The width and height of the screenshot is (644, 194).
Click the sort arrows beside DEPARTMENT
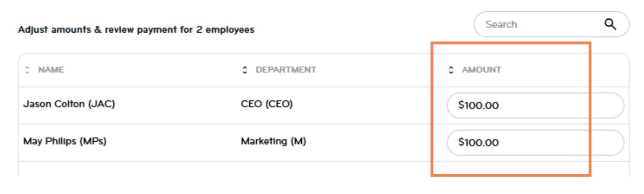coord(245,70)
